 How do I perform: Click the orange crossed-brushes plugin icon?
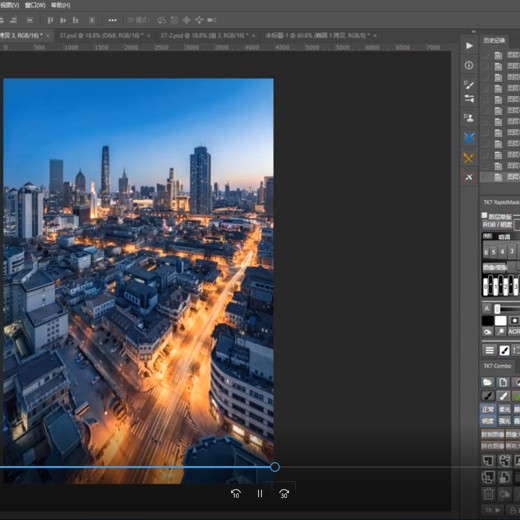click(x=469, y=158)
